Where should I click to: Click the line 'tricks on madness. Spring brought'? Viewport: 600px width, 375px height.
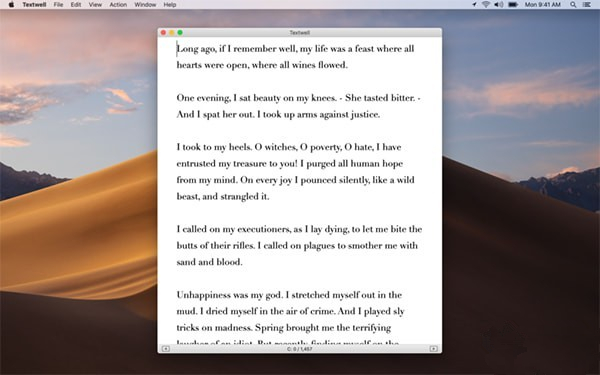tap(284, 328)
